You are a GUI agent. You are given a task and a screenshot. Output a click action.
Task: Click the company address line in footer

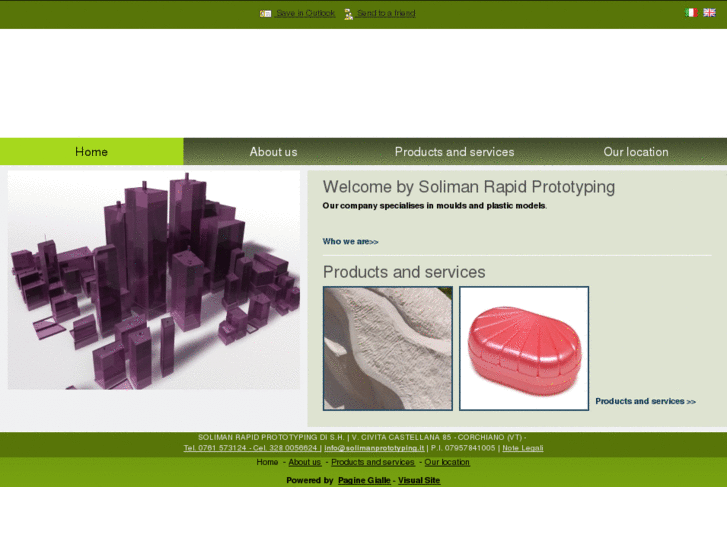coord(362,437)
